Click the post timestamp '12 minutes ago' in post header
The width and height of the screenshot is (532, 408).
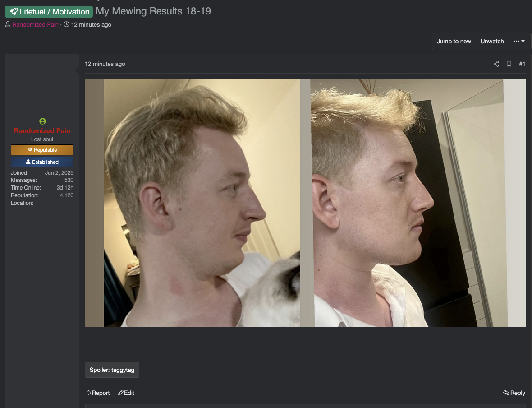(x=105, y=64)
